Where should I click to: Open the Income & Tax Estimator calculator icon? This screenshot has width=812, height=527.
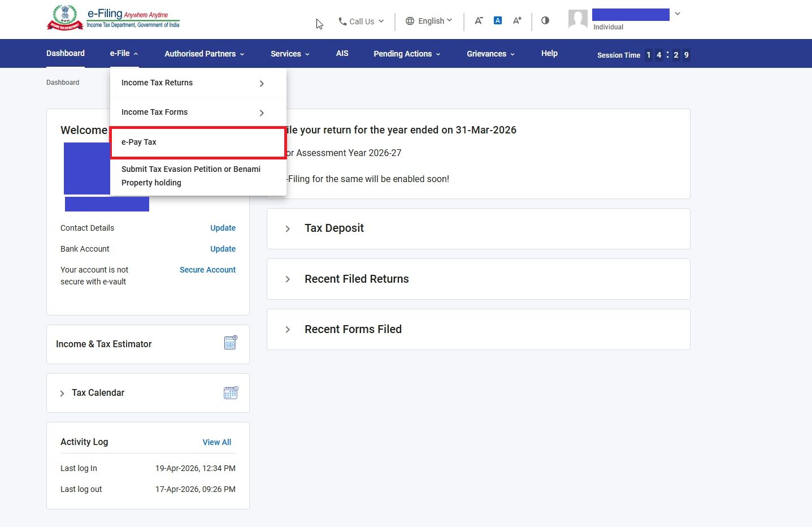pos(231,343)
